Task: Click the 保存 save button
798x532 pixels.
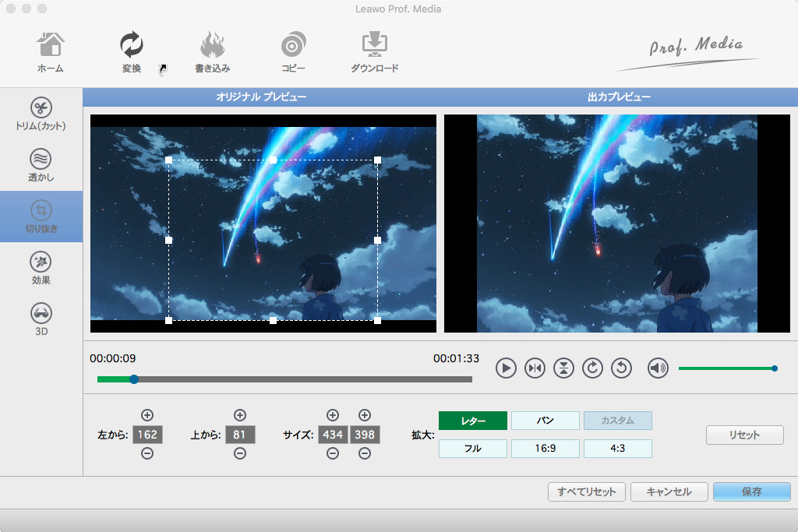Action: (x=752, y=491)
